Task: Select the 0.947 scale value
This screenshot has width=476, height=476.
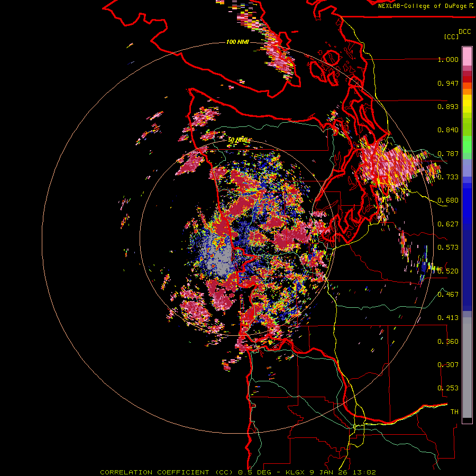Action: pyautogui.click(x=448, y=83)
